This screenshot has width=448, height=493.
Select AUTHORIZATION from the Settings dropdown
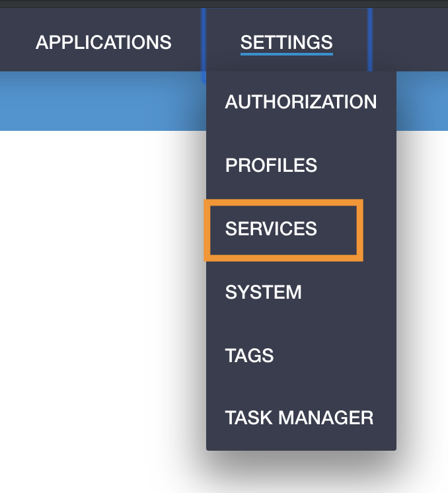301,102
